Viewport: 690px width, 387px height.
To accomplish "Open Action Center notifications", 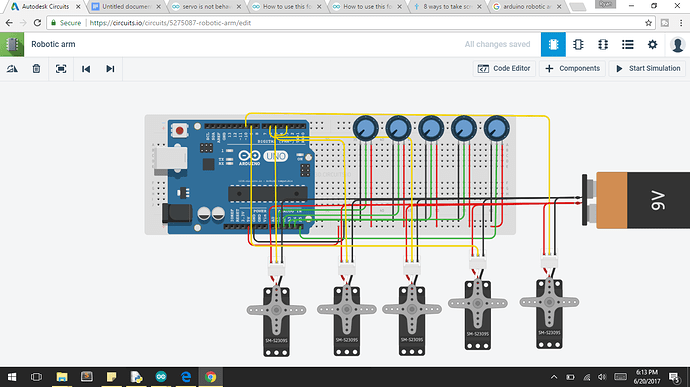I will (x=674, y=377).
